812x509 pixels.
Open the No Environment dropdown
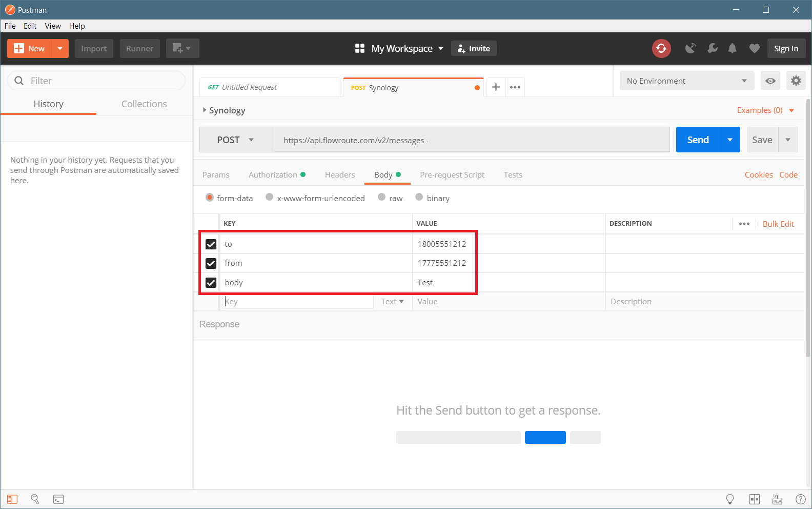click(x=687, y=81)
